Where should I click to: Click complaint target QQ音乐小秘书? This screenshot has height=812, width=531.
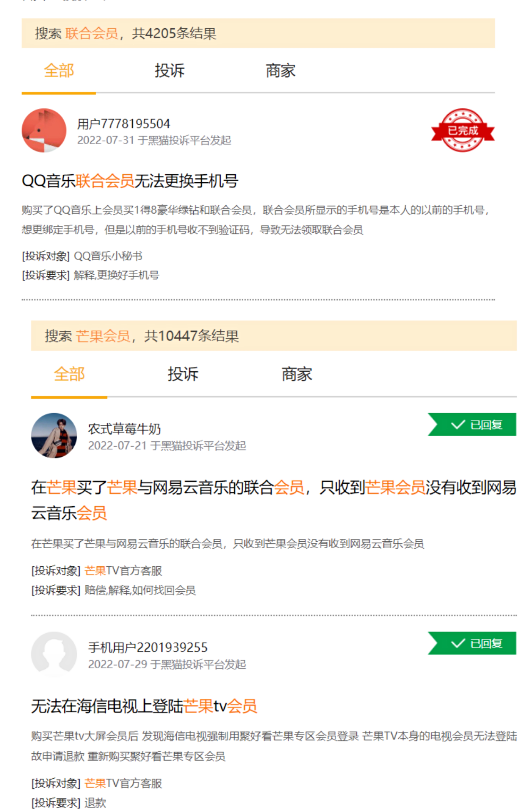click(108, 256)
